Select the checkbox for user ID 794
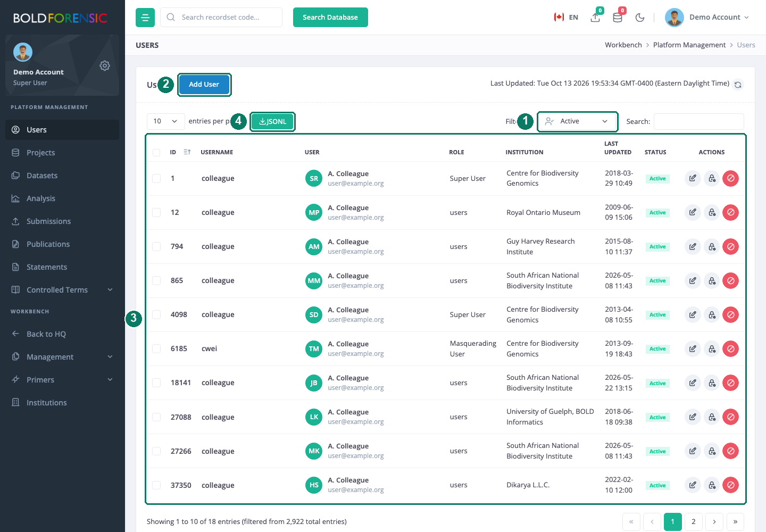 pos(156,246)
